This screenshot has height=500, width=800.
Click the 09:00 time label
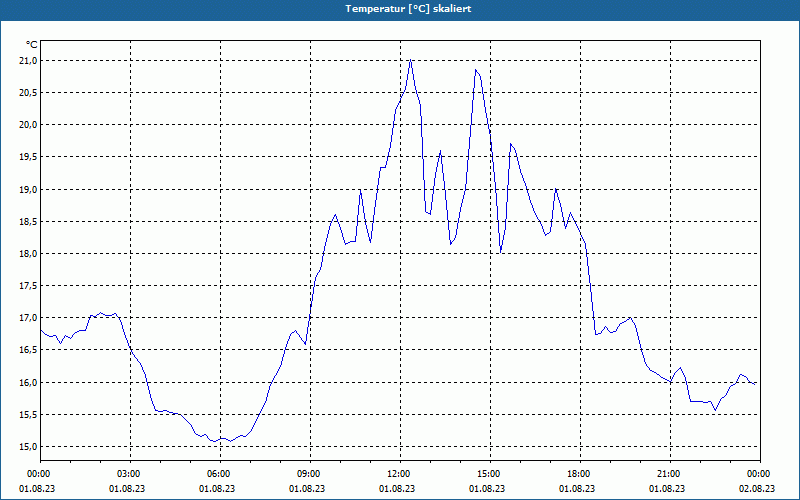coord(307,474)
